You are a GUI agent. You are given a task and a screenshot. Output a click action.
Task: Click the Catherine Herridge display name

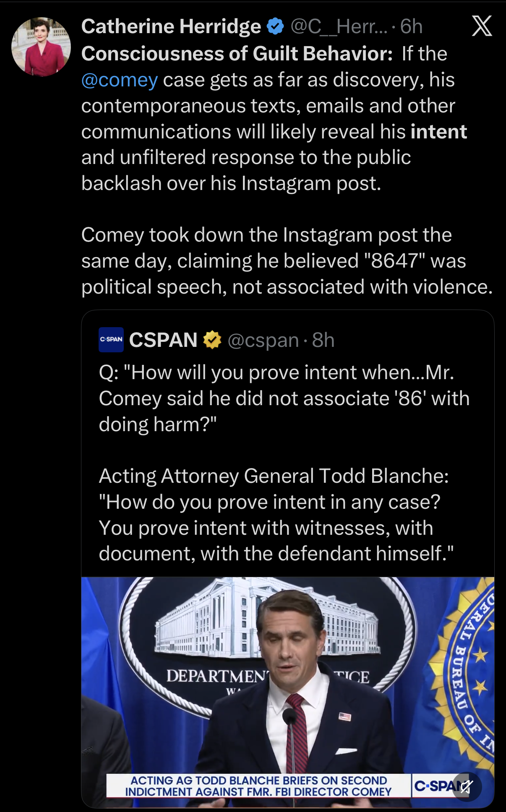[171, 26]
